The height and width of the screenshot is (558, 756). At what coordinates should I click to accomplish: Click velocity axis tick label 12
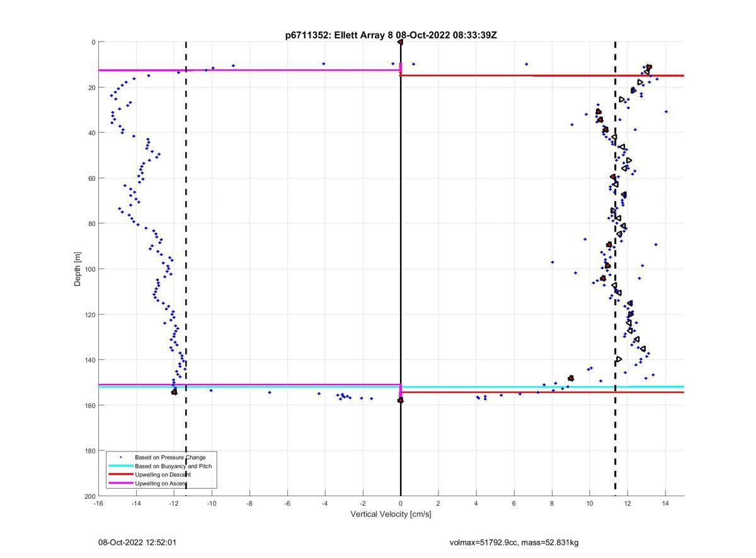click(x=627, y=503)
